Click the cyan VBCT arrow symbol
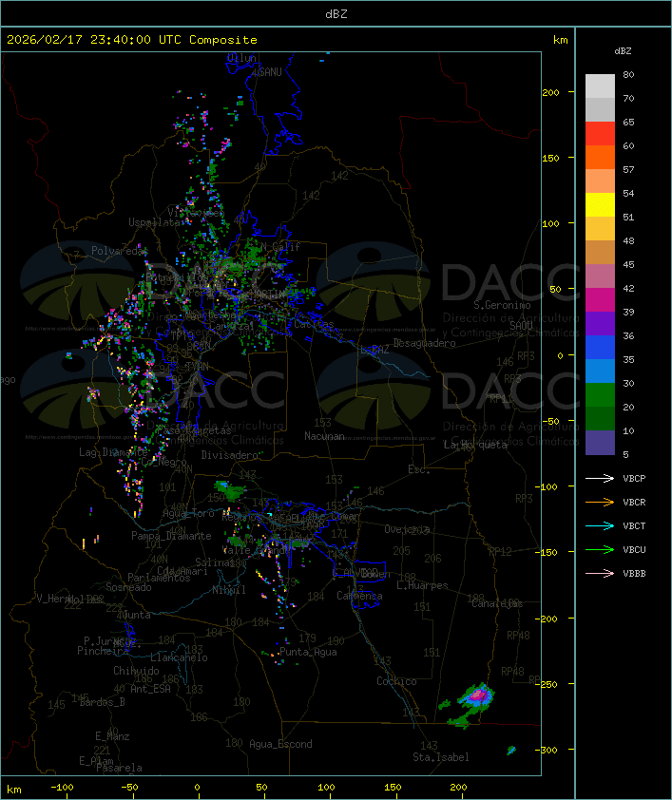 pos(600,525)
